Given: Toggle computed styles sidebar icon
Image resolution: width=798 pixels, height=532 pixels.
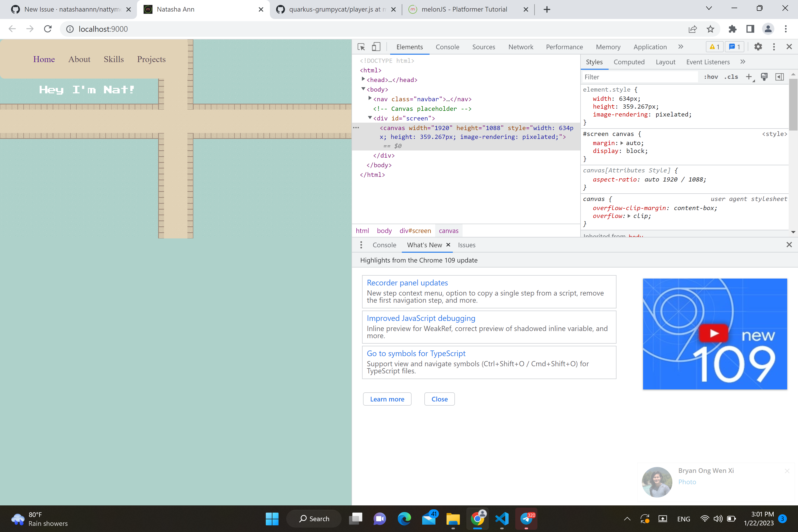Looking at the screenshot, I should [779, 77].
